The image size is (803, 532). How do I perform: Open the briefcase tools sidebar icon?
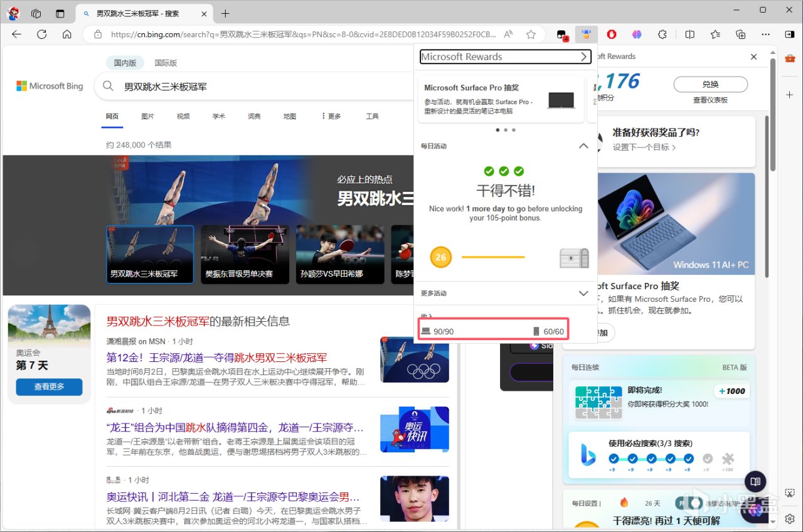[x=790, y=60]
